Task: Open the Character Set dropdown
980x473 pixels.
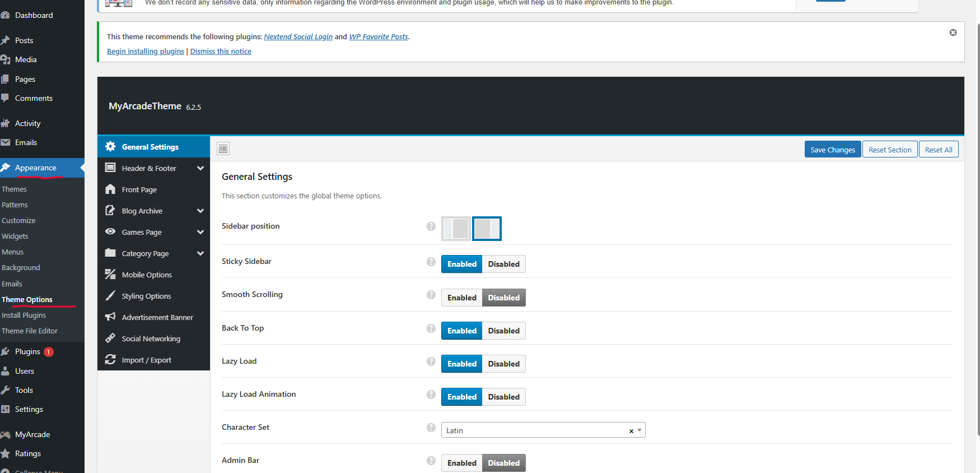Action: [543, 430]
